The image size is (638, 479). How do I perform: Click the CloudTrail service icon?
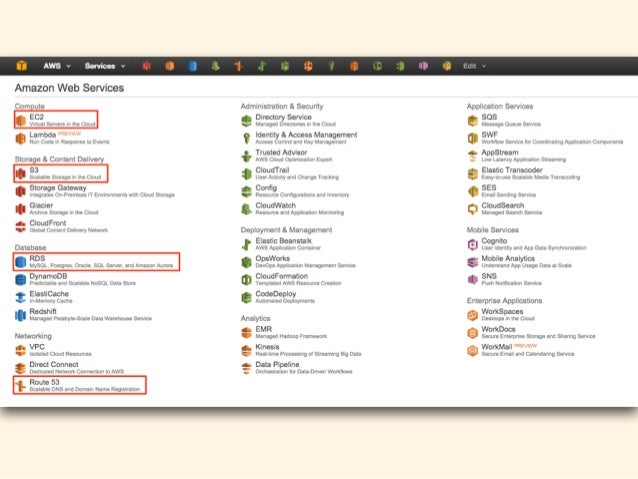247,173
